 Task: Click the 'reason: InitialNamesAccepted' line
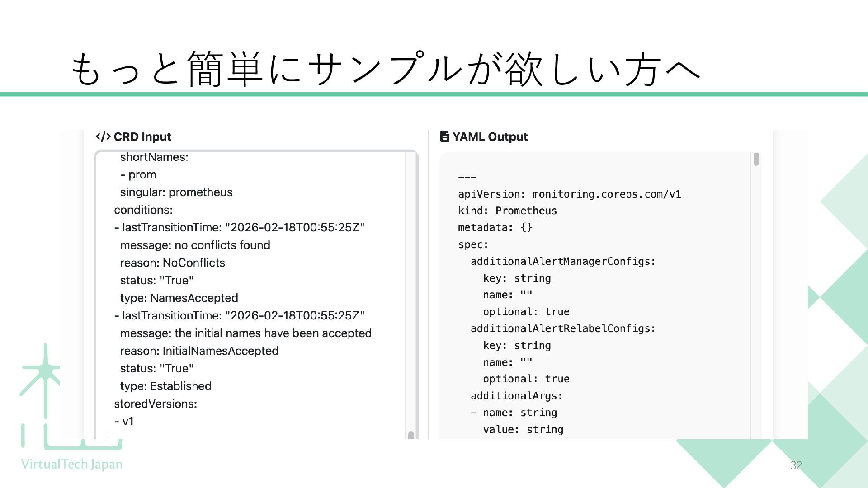199,351
